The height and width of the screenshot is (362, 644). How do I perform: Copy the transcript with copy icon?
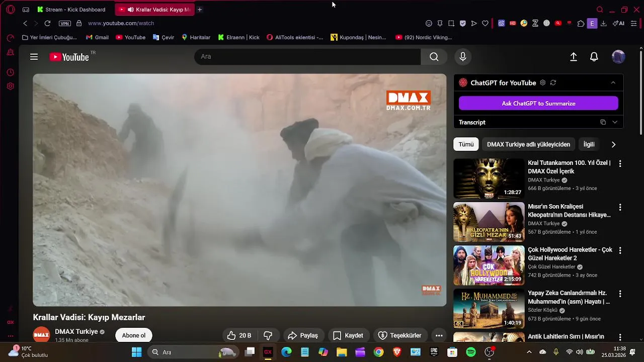(x=603, y=122)
